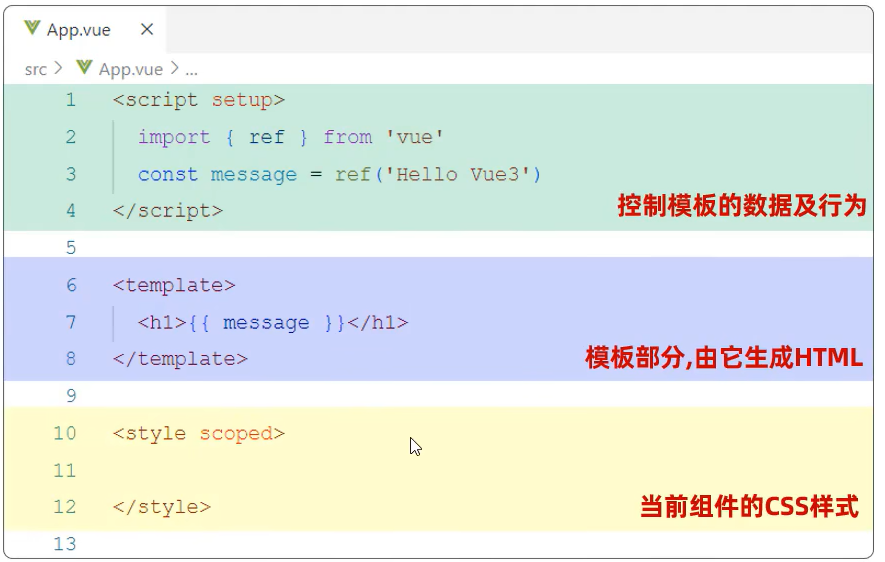
Task: Open the App.vue breadcrumb item
Action: 130,69
